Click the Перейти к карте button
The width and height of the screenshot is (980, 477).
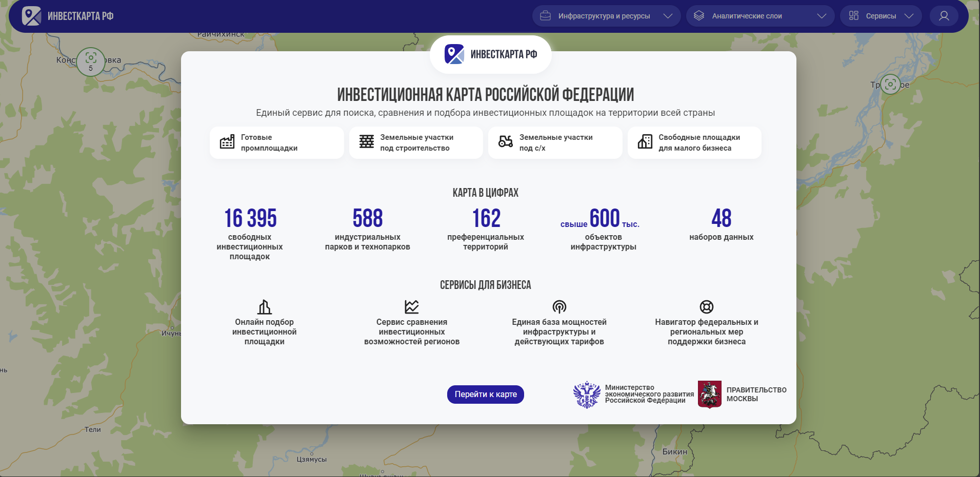486,395
